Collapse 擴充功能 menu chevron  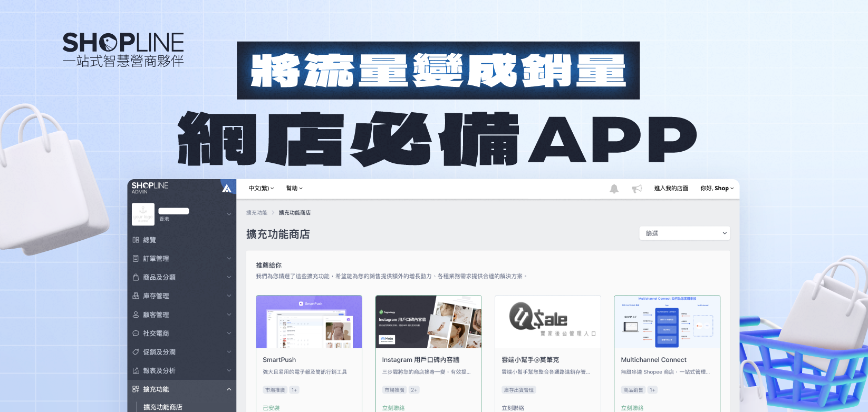(229, 389)
